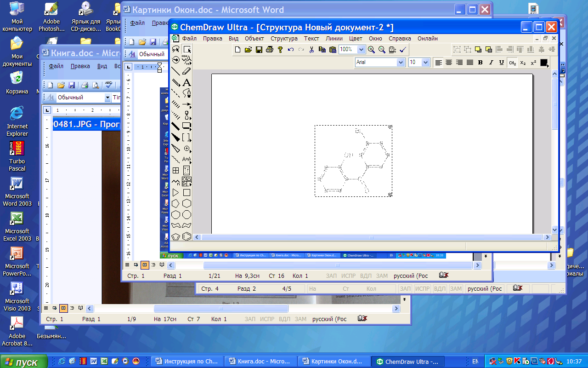588x368 pixels.
Task: Expand the text color swatch arrow
Action: 548,66
